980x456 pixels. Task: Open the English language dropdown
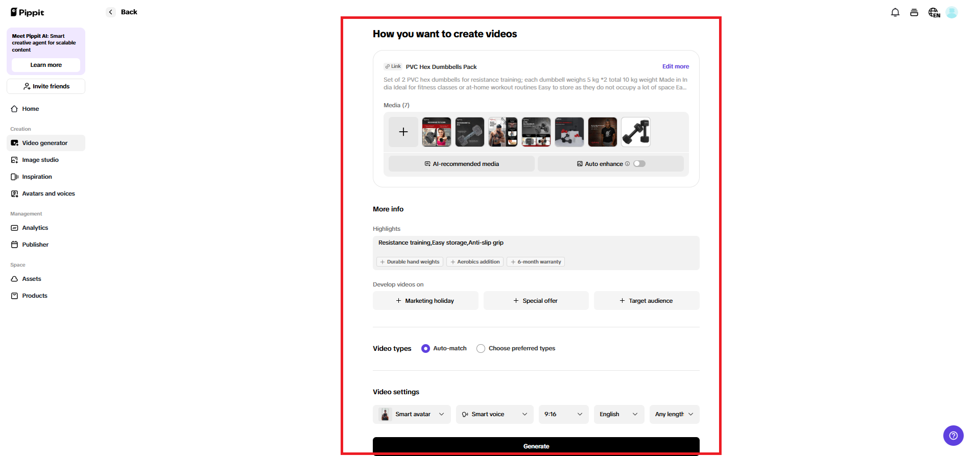point(619,414)
